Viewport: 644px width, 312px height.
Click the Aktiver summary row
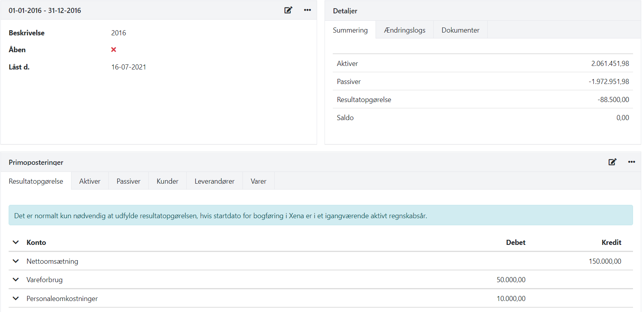point(483,64)
